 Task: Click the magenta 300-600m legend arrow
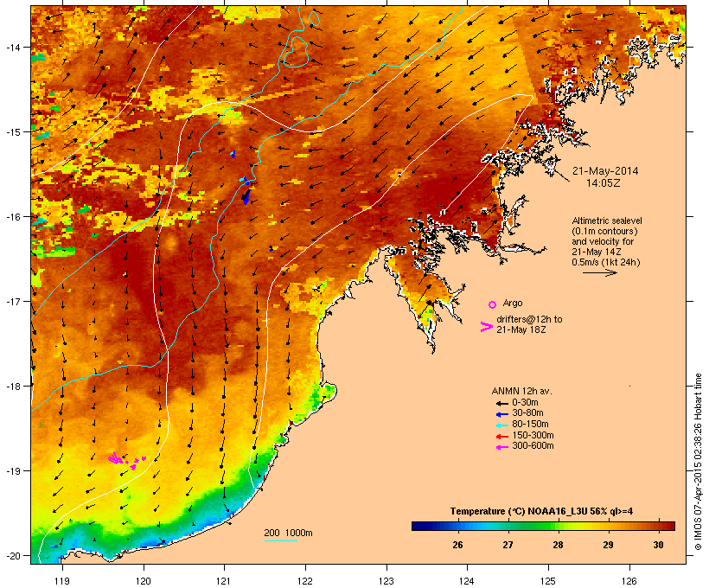coord(501,447)
